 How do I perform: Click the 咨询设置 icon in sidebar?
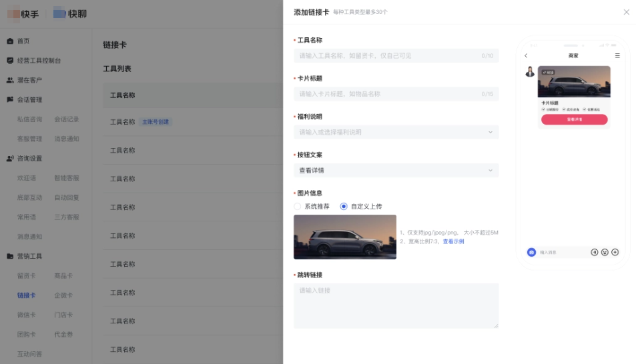click(x=10, y=159)
